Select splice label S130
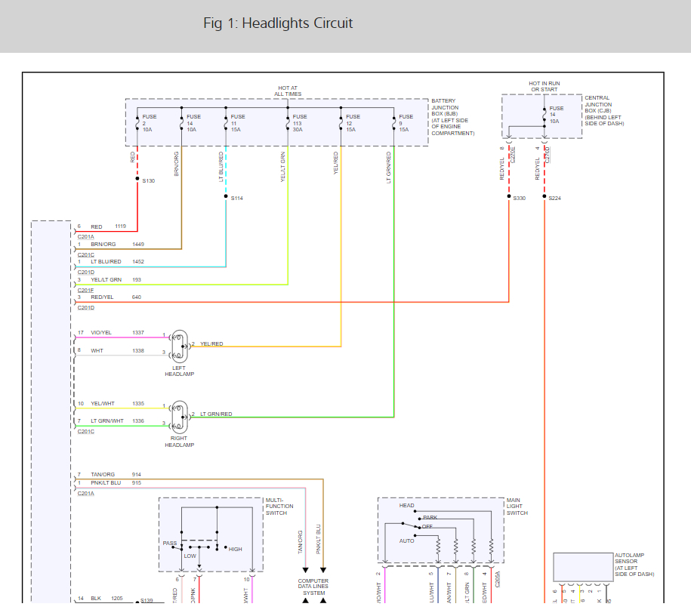The image size is (691, 616). coord(149,180)
